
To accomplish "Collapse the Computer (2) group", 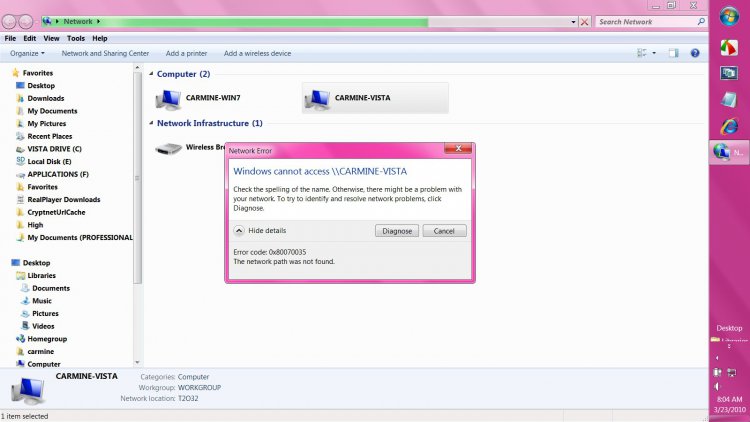I will click(x=151, y=74).
